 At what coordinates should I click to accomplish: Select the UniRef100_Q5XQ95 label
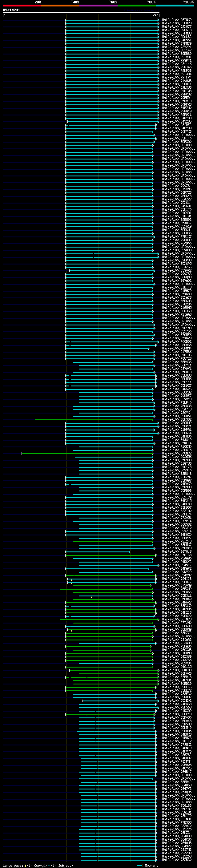[177, 792]
